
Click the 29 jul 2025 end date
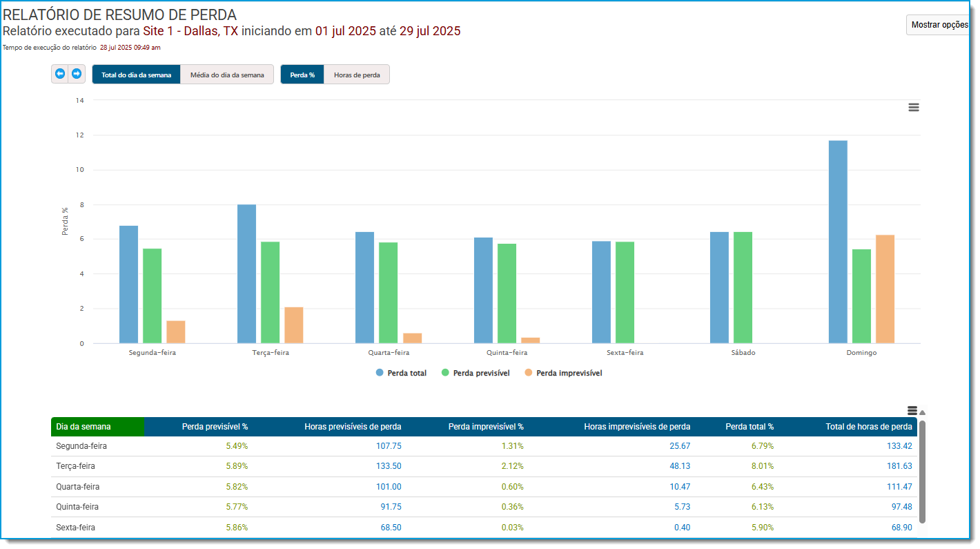(x=430, y=31)
